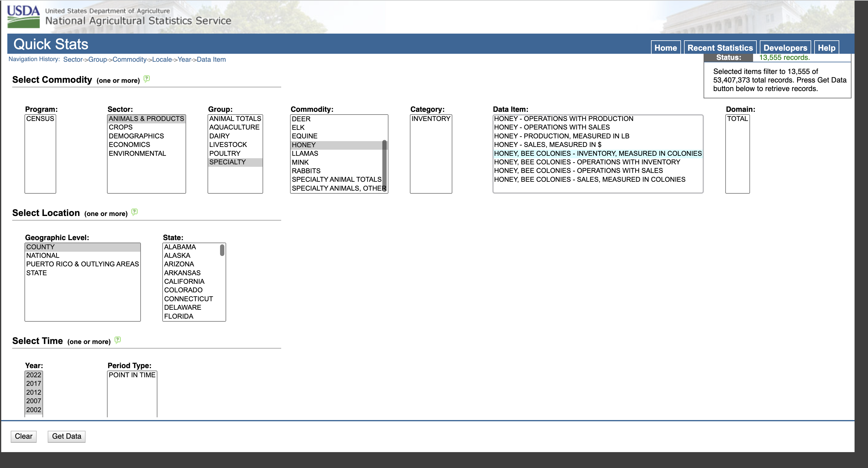Screen dimensions: 868x468
Task: Select BEE COLONIES - INVENTORY, MEASURED IN COLONIES
Action: pos(598,154)
